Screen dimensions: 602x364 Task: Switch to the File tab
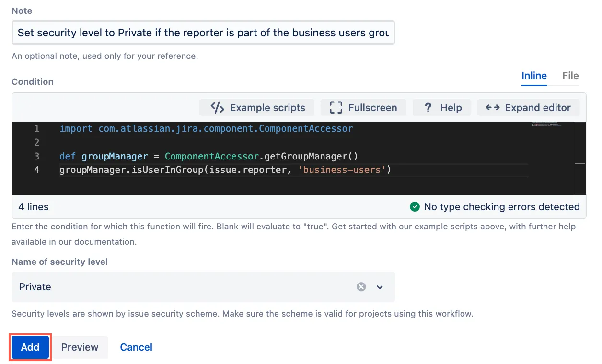(x=570, y=76)
